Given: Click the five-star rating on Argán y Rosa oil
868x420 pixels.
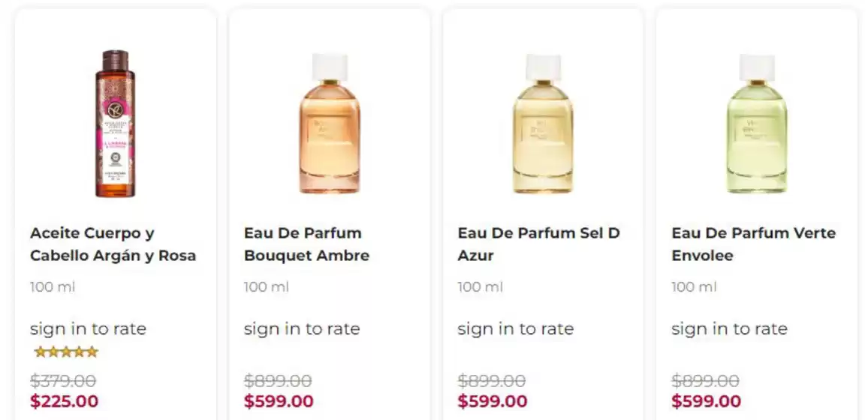Looking at the screenshot, I should click(x=66, y=352).
